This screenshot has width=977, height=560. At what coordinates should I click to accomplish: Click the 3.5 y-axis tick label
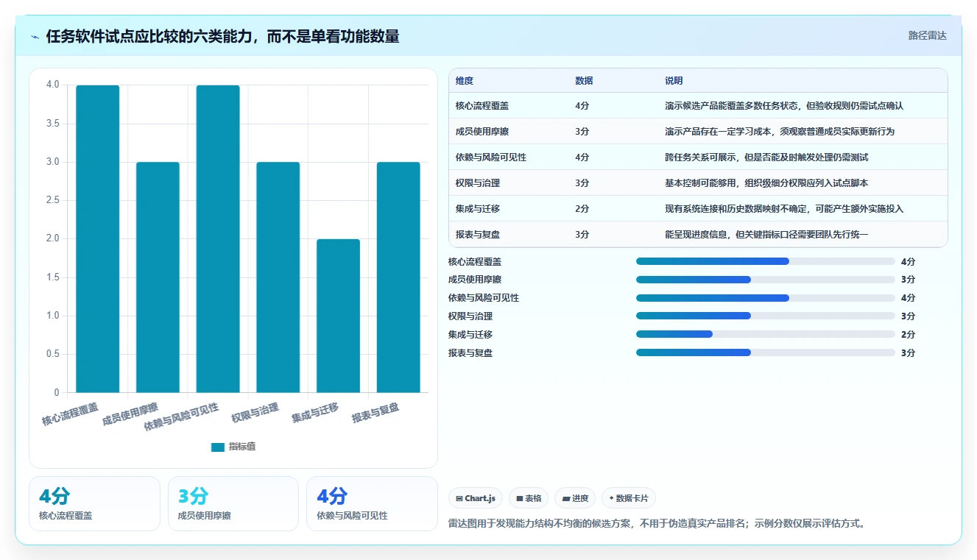(x=52, y=124)
